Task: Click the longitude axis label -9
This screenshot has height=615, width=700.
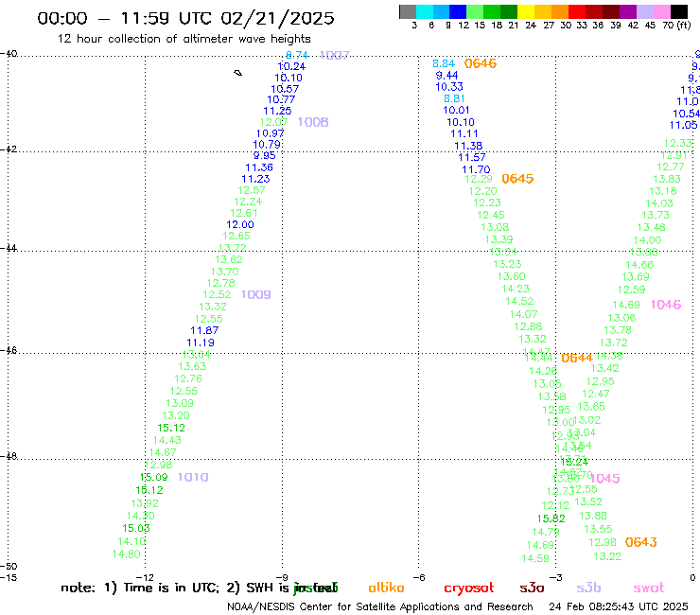Action: click(x=281, y=577)
